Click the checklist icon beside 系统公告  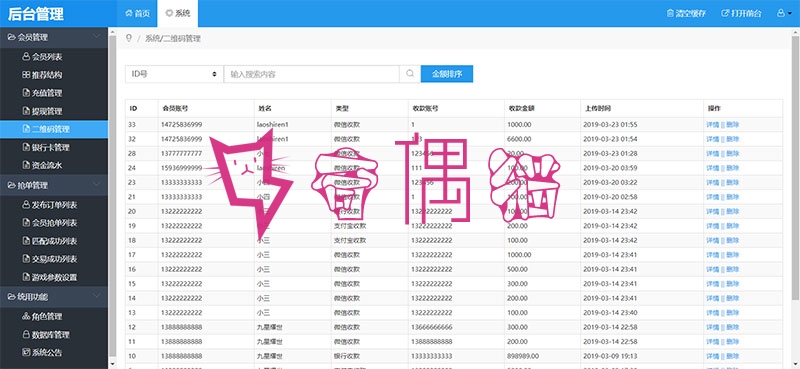pyautogui.click(x=26, y=353)
